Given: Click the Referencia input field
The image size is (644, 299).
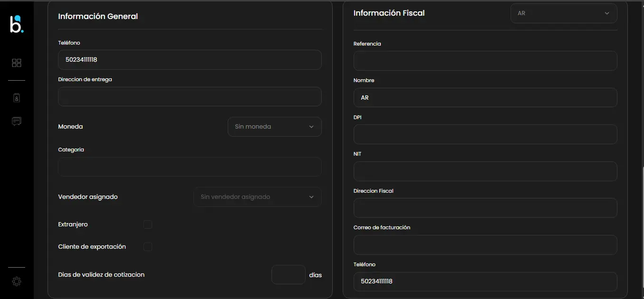Looking at the screenshot, I should (485, 61).
